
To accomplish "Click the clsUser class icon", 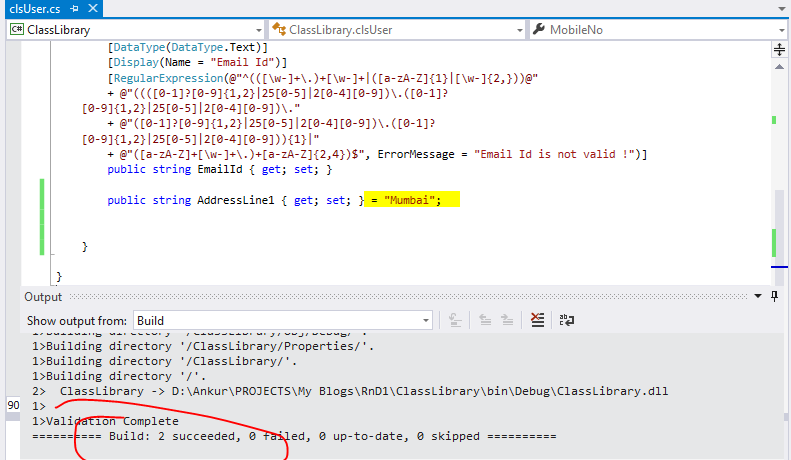I will [279, 29].
